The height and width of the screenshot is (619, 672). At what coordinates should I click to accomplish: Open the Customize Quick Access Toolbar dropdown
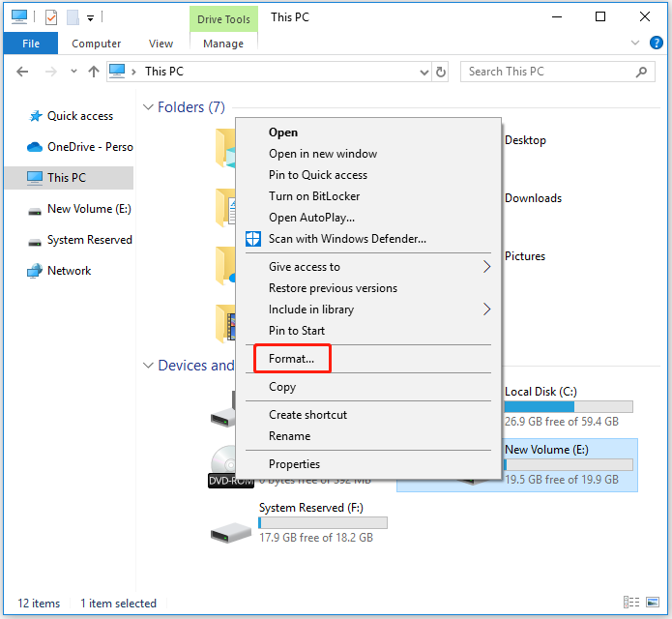click(91, 18)
